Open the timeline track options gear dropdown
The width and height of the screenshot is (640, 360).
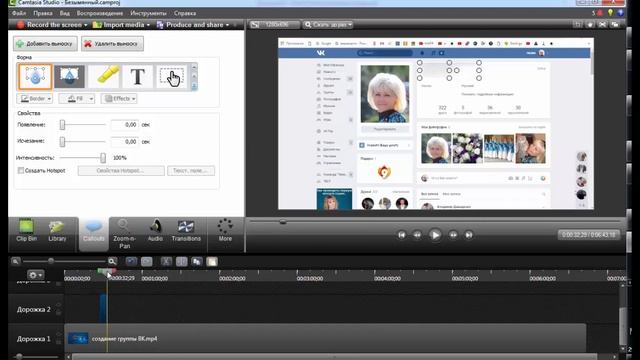coord(35,275)
